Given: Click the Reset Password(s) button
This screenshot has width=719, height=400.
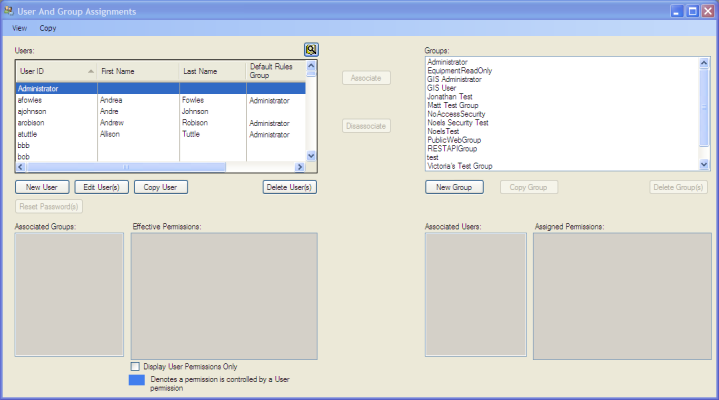Looking at the screenshot, I should (x=49, y=207).
